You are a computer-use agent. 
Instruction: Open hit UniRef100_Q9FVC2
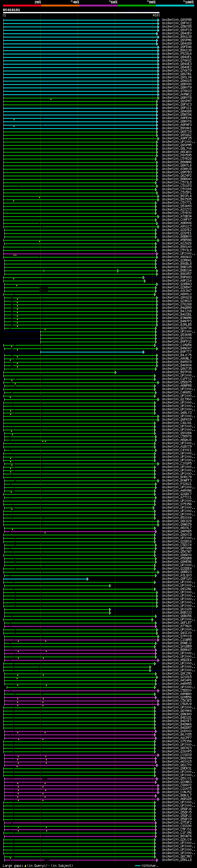pyautogui.click(x=177, y=23)
